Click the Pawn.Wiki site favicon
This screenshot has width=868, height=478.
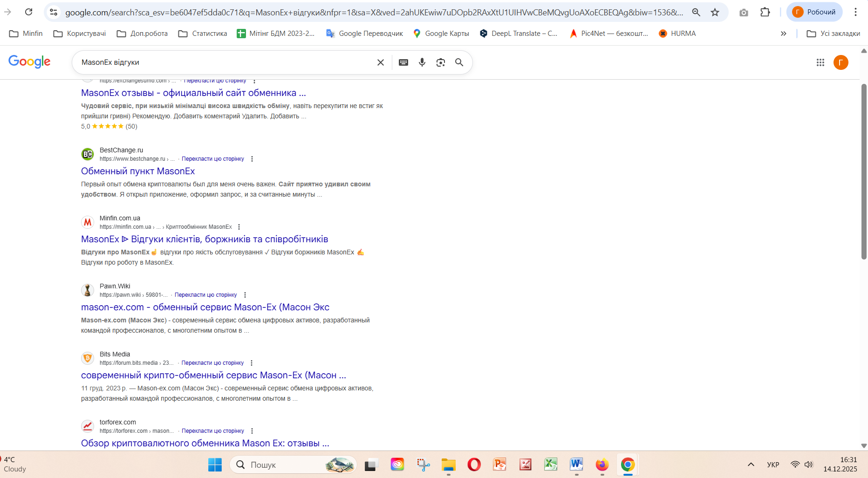tap(88, 290)
